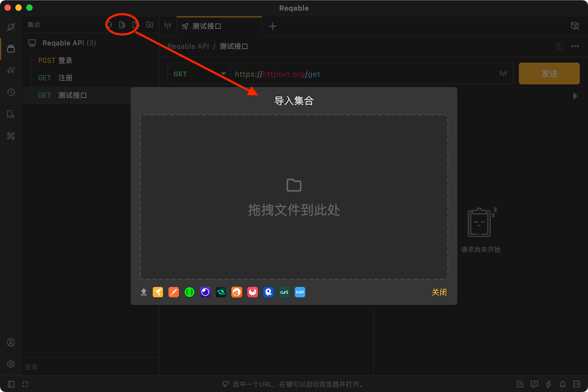Viewport: 588px width, 392px height.
Task: Click the lightning bolt status bar icon
Action: point(548,384)
